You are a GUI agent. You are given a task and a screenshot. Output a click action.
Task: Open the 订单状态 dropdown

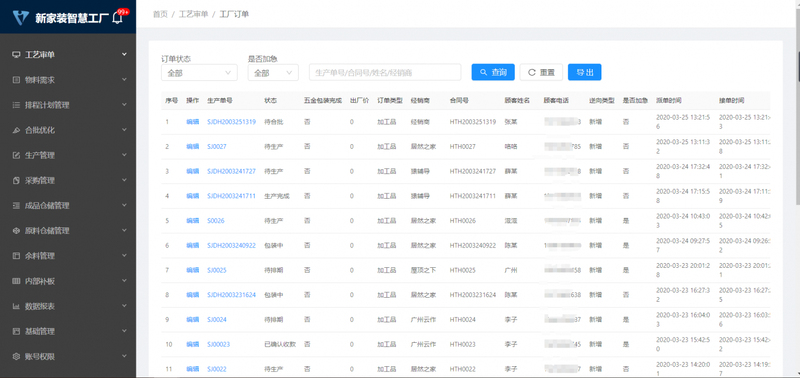point(199,72)
